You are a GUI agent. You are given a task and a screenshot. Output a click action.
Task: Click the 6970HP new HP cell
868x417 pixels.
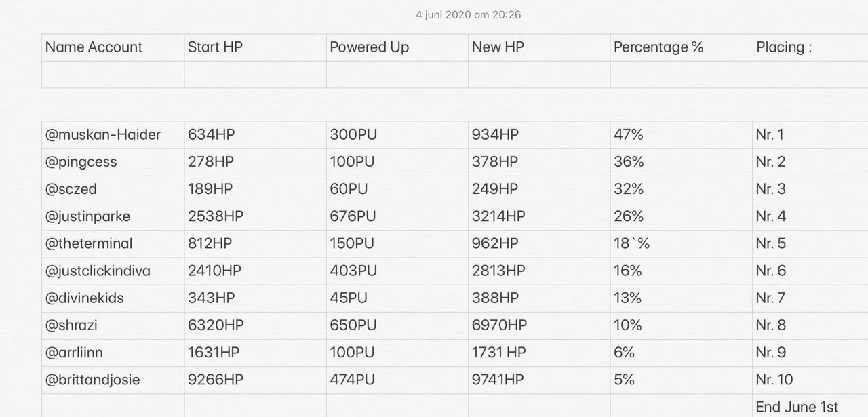(539, 325)
